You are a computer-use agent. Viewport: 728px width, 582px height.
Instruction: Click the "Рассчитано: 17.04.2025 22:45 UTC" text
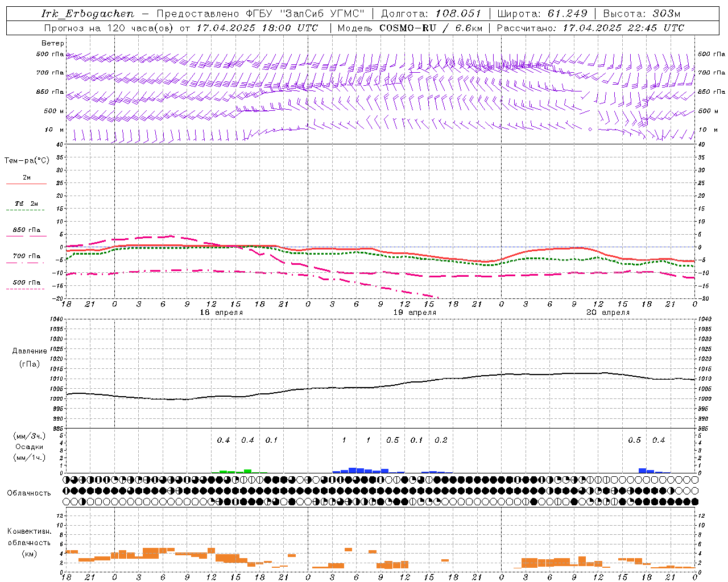(x=590, y=28)
